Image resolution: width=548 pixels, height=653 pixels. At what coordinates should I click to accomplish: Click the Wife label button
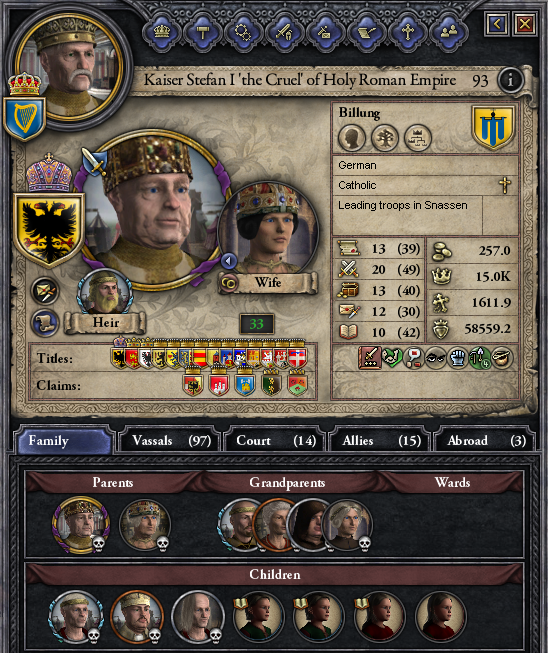[268, 283]
